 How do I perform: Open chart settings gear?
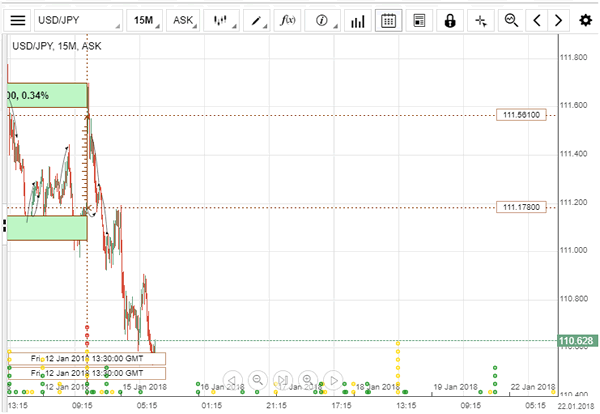tap(585, 20)
